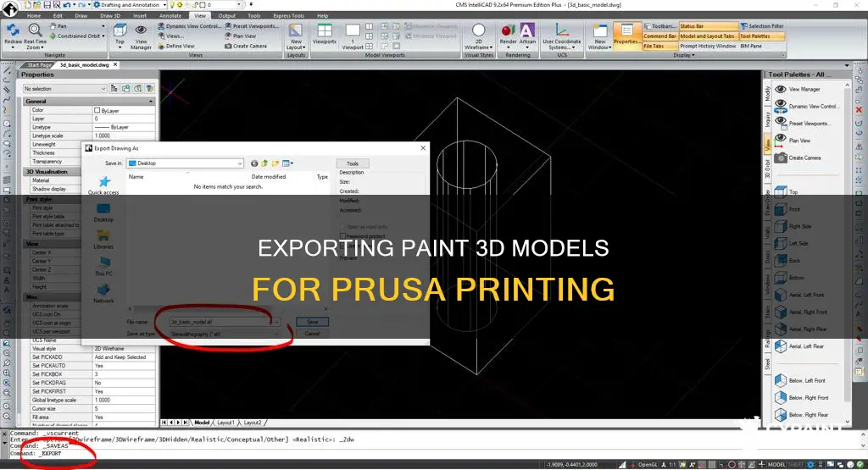Open User Coordinate Systems tool
This screenshot has width=868, height=470.
[x=562, y=36]
